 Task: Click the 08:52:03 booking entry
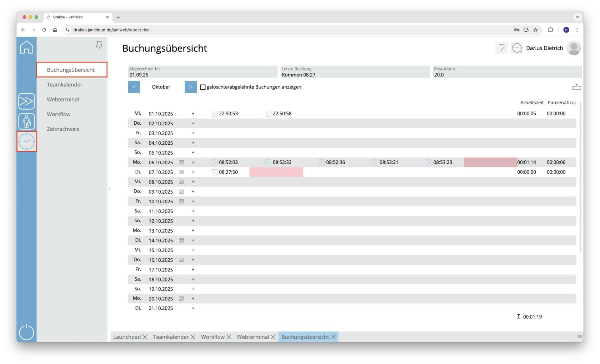tap(228, 163)
